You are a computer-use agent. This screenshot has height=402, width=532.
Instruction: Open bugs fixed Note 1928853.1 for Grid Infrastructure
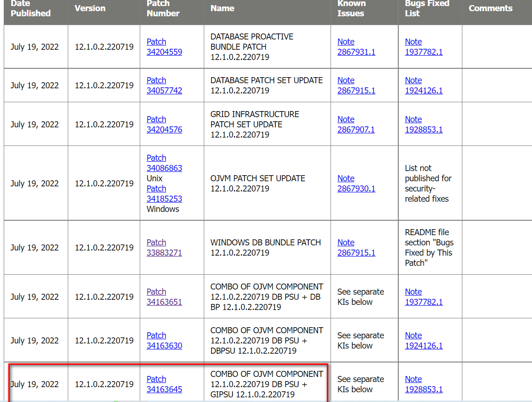point(424,125)
